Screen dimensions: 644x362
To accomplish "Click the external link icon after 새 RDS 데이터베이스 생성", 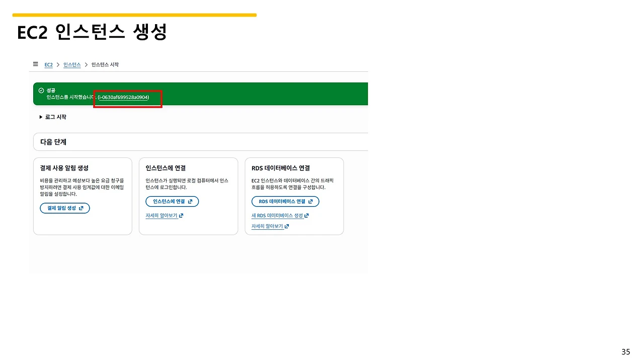I will [306, 215].
